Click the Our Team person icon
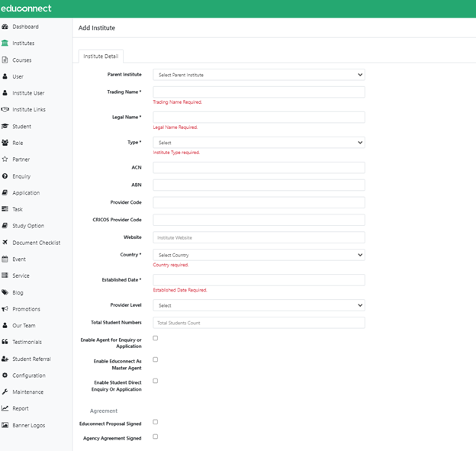Image resolution: width=476 pixels, height=451 pixels. (x=5, y=325)
